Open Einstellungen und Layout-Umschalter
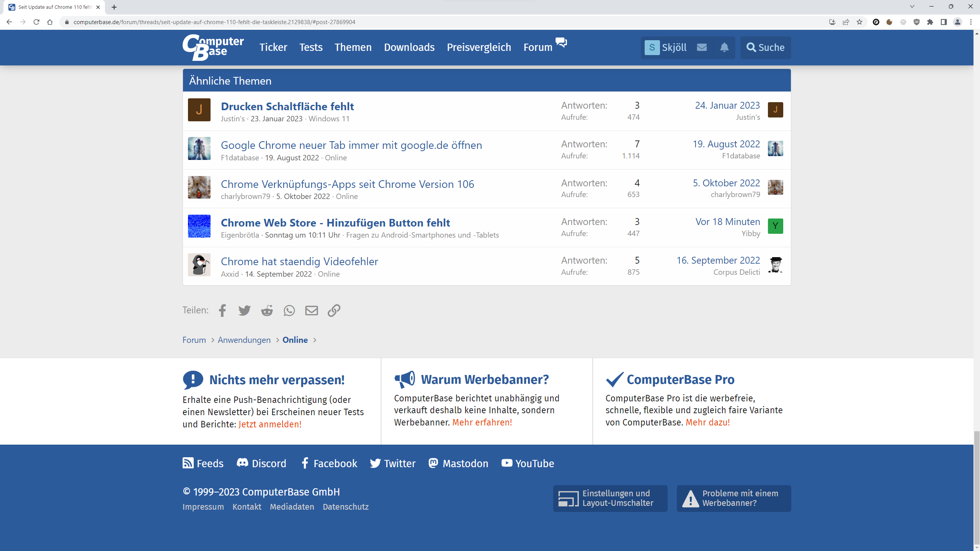 pos(610,498)
